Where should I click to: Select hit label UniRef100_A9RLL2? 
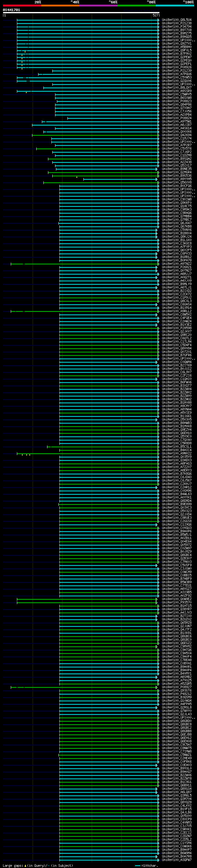pos(177,311)
